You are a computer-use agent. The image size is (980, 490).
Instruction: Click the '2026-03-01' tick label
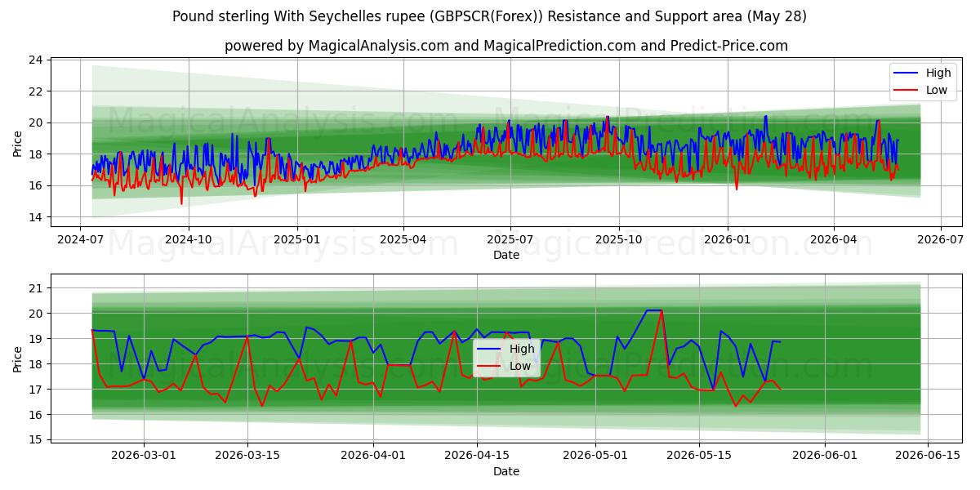[145, 456]
